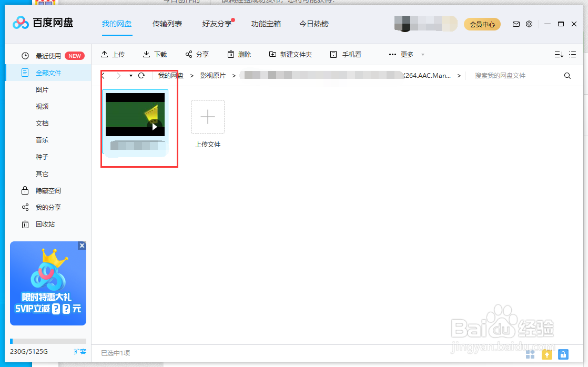Open the 分享 (Share) tool
This screenshot has width=588, height=367.
(197, 54)
